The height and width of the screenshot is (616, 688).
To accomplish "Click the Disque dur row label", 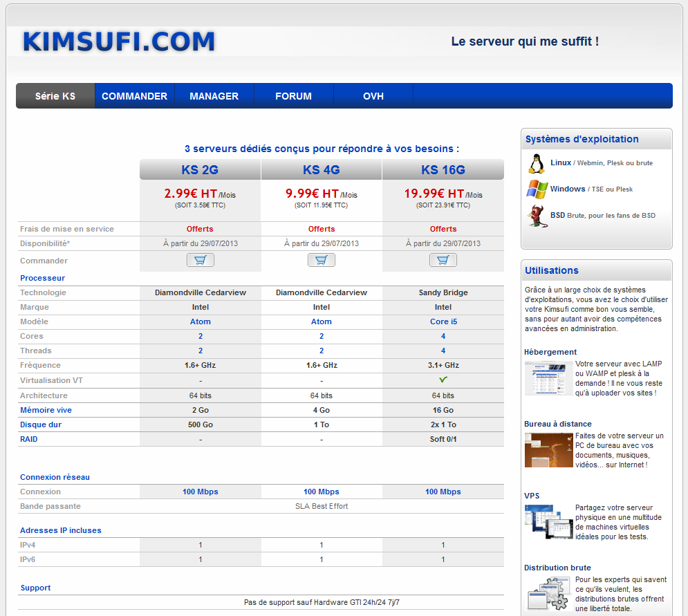I will (41, 424).
